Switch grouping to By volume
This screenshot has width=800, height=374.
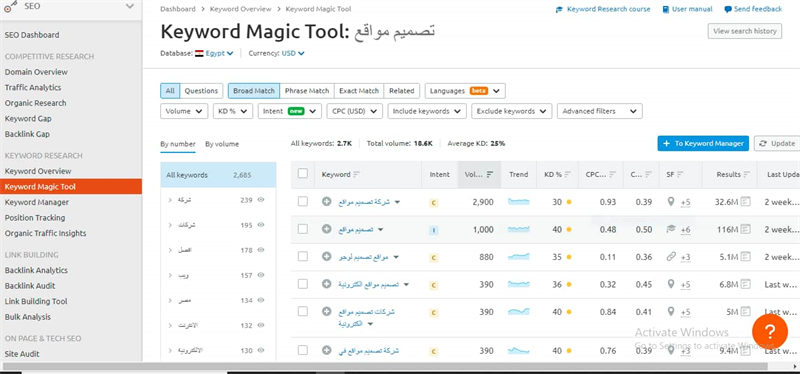222,144
